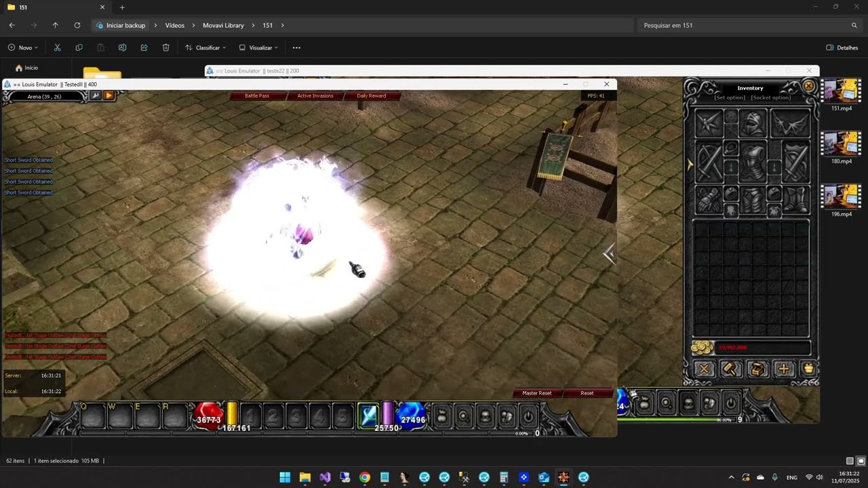Toggle the Detalhes pane button
Viewport: 868px width, 488px height.
(x=842, y=47)
